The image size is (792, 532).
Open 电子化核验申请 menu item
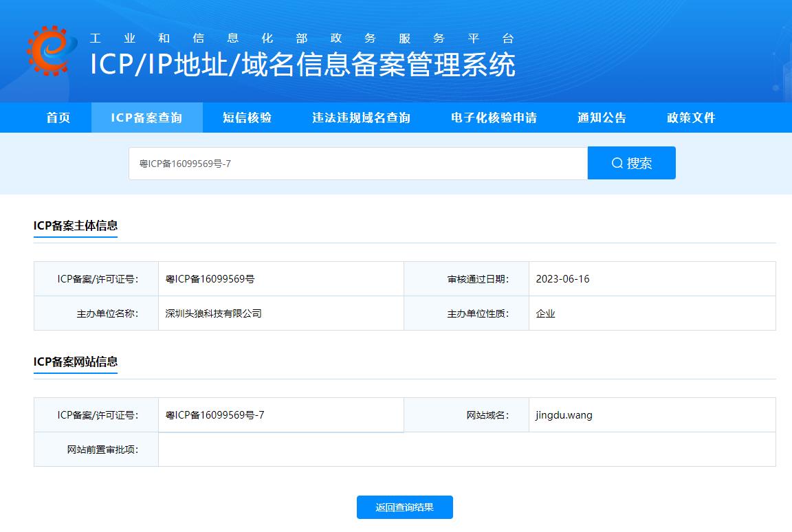click(x=494, y=118)
